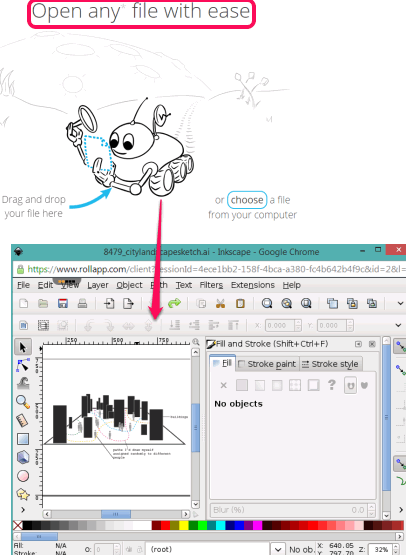Select the Zoom magnifier tool in toolbox
The width and height of the screenshot is (406, 555).
coord(23,402)
